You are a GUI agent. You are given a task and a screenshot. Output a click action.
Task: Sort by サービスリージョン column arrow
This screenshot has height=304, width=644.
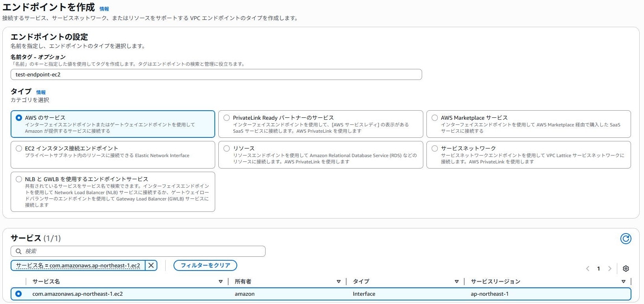tap(623, 282)
